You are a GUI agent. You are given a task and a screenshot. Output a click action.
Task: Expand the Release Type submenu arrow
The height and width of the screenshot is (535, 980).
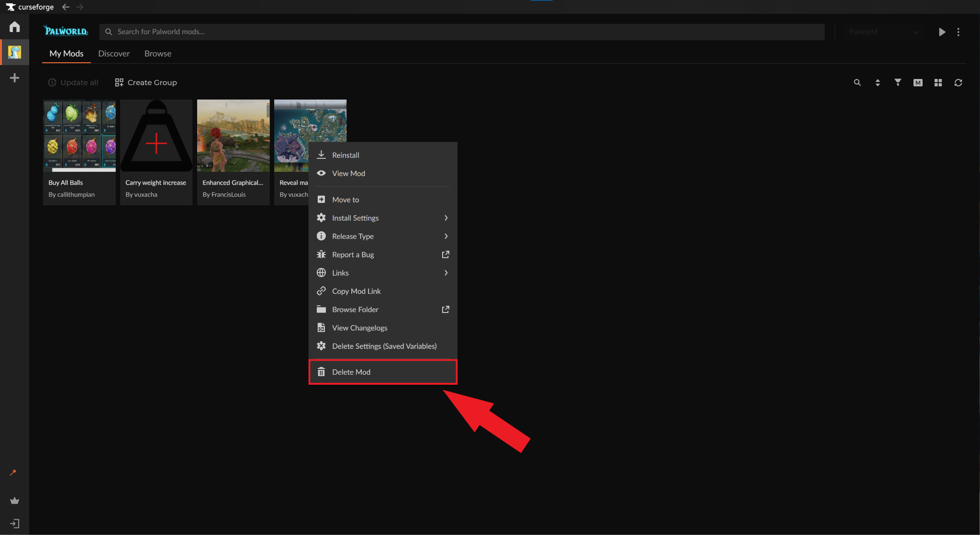pos(446,236)
